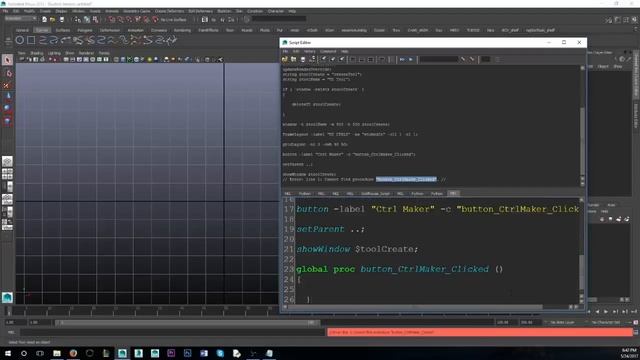
Task: Switch to Show History only view
Action: (x=353, y=60)
